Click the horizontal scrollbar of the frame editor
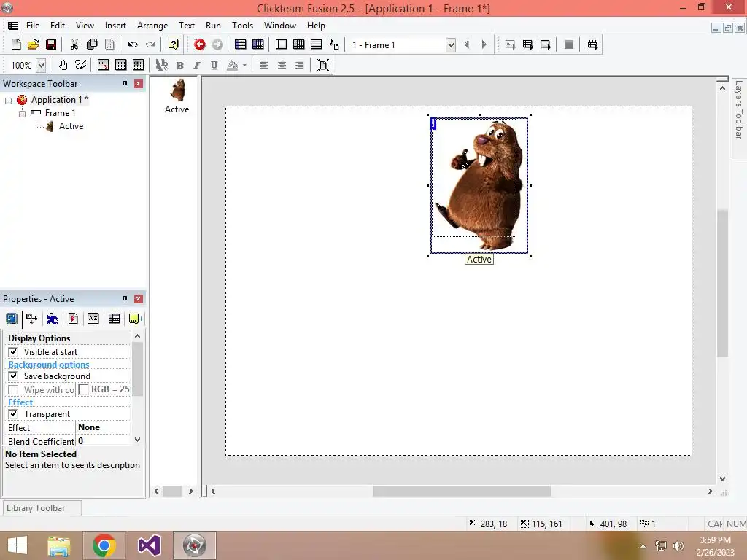This screenshot has width=747, height=560. [461, 491]
